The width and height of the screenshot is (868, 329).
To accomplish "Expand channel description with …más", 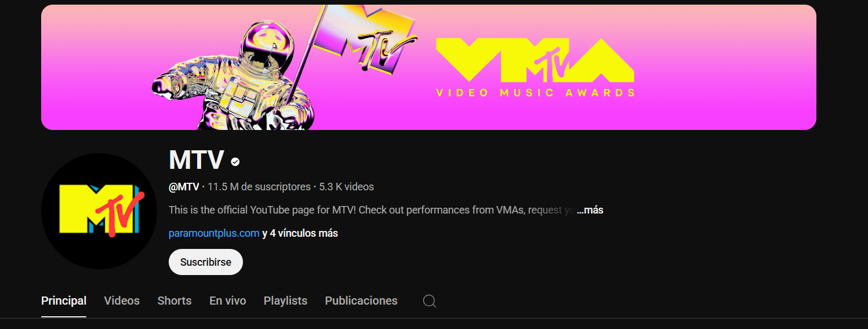I will click(x=590, y=210).
